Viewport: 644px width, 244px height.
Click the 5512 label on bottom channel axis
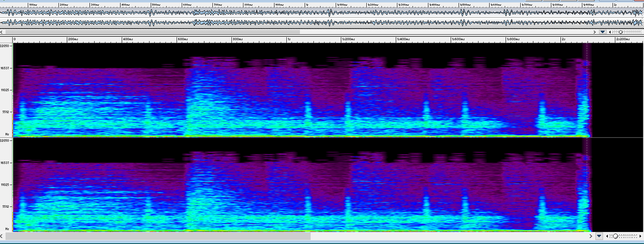click(6, 206)
